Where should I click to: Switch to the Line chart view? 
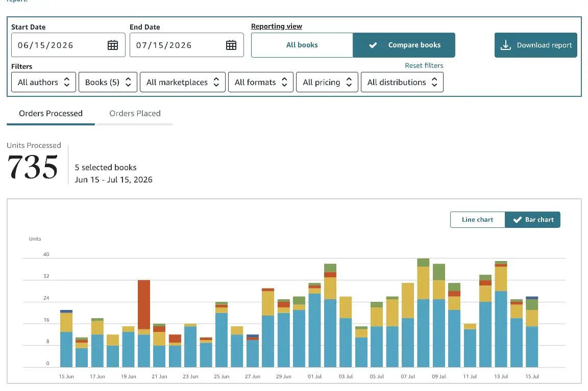tap(477, 220)
